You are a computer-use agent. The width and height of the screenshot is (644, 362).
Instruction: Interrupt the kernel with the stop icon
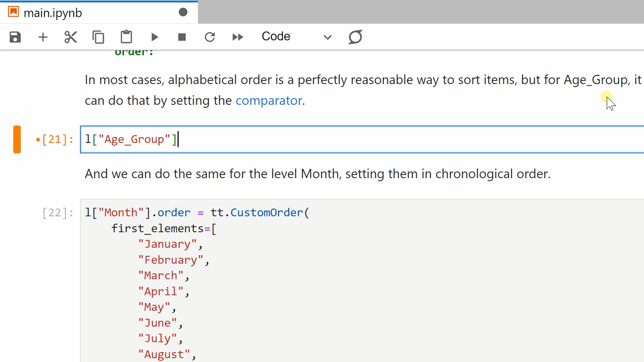182,37
